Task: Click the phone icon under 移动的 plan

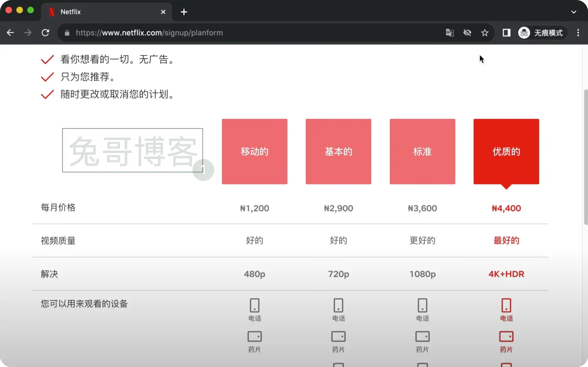Action: pos(255,306)
